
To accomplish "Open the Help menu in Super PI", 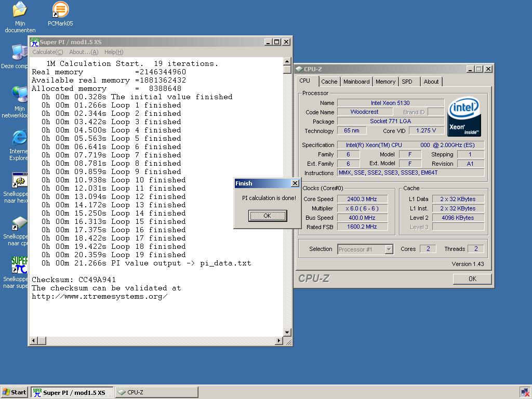I will tap(114, 52).
